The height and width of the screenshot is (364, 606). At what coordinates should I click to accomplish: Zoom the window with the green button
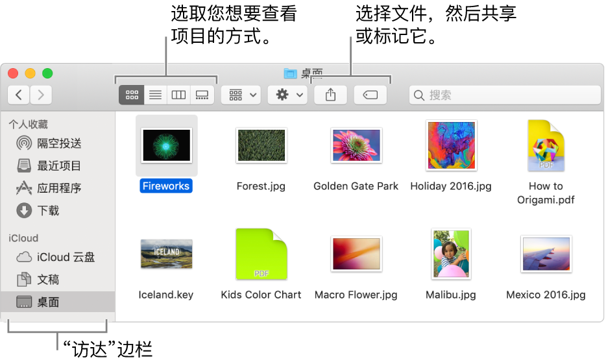coord(47,73)
